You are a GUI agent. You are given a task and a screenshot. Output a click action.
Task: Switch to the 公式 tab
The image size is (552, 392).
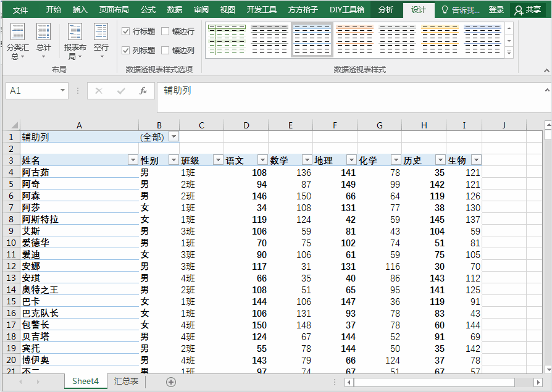click(148, 10)
